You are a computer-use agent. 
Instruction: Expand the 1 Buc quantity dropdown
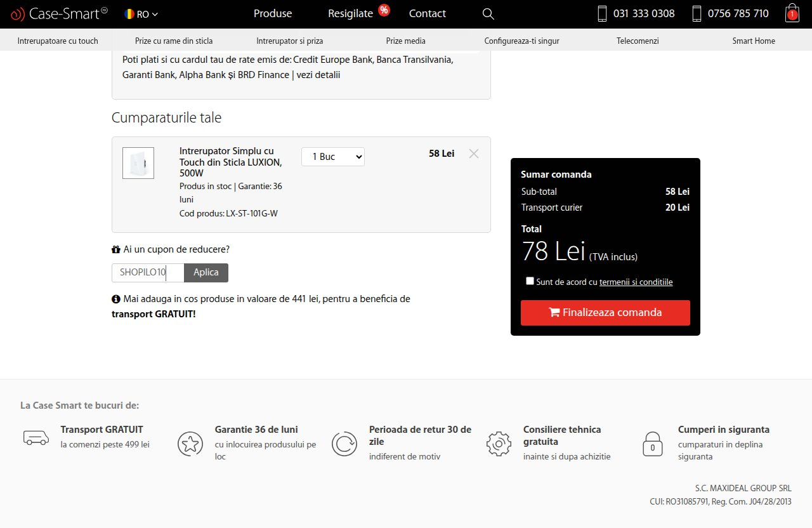(x=333, y=157)
